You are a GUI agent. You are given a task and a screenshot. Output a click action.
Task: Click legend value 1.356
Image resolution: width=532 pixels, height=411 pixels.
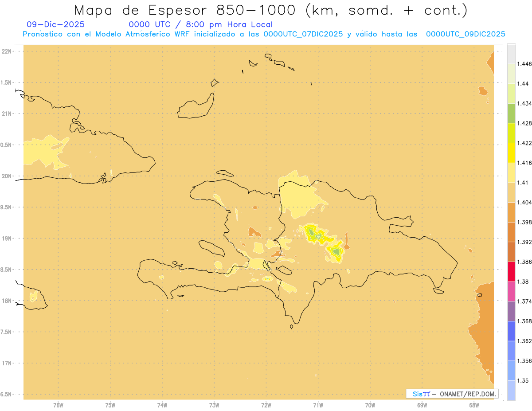(x=524, y=361)
